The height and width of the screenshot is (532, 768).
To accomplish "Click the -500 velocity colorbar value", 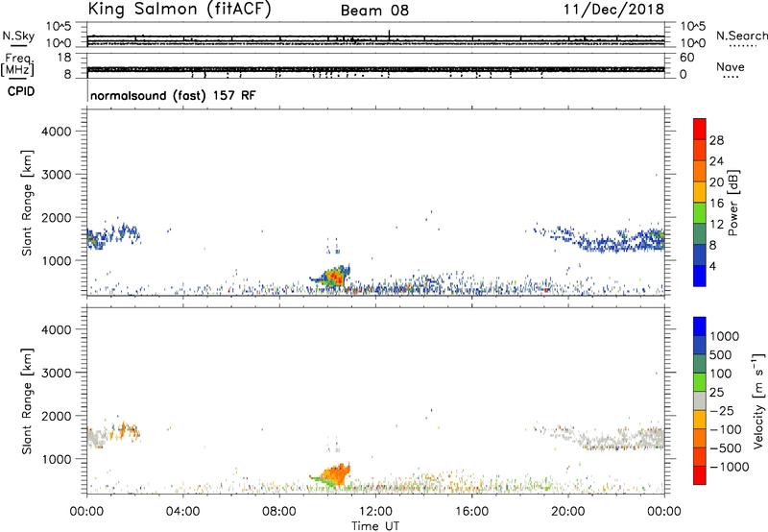I will tap(726, 447).
